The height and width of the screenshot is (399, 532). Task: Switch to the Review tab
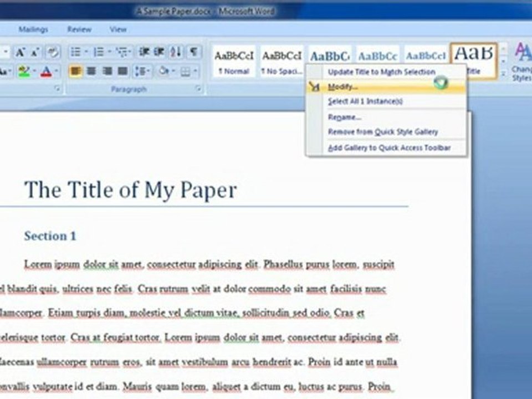pos(79,29)
